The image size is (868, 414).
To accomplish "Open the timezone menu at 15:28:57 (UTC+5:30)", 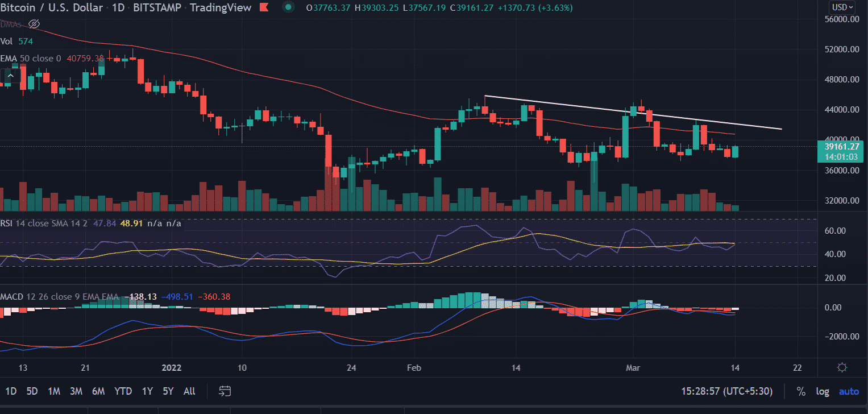I will [728, 391].
